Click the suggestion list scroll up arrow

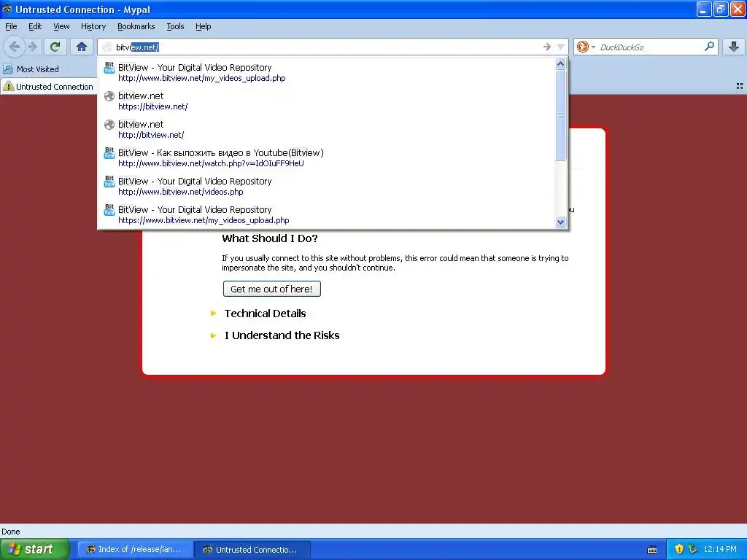pyautogui.click(x=560, y=64)
